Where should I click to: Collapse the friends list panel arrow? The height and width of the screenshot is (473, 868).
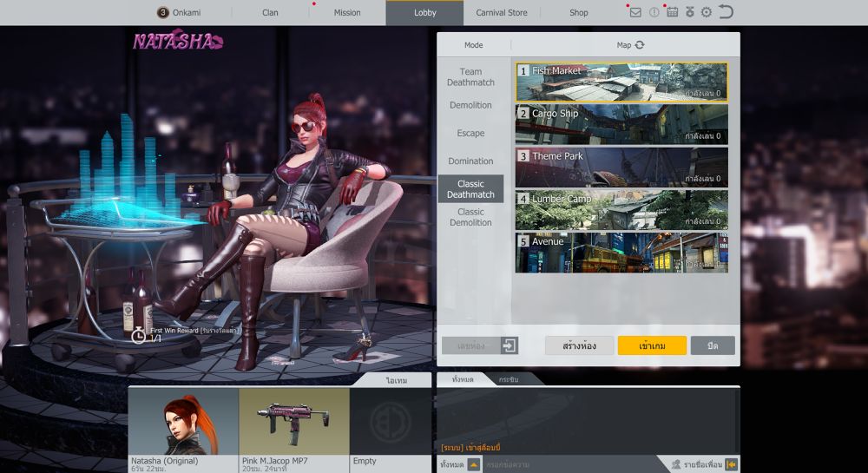pos(731,464)
